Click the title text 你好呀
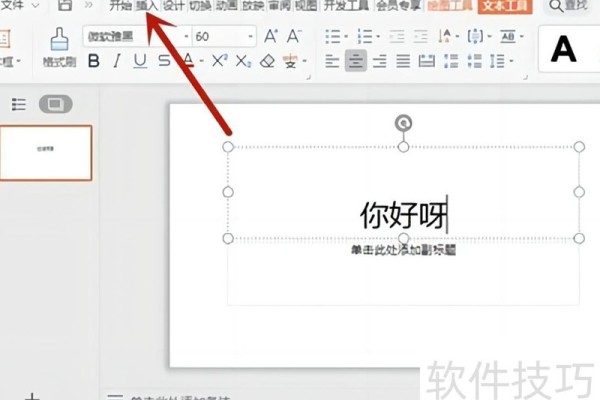Image resolution: width=600 pixels, height=400 pixels. (x=403, y=216)
